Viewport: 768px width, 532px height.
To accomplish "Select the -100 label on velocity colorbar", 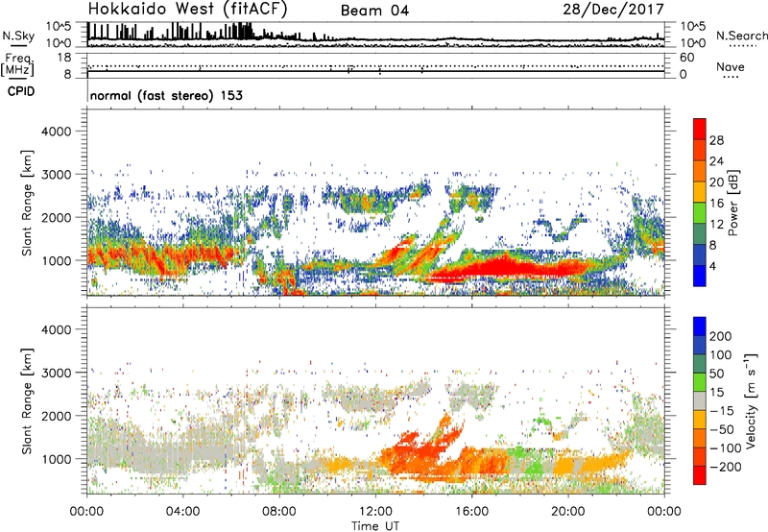I will (725, 448).
